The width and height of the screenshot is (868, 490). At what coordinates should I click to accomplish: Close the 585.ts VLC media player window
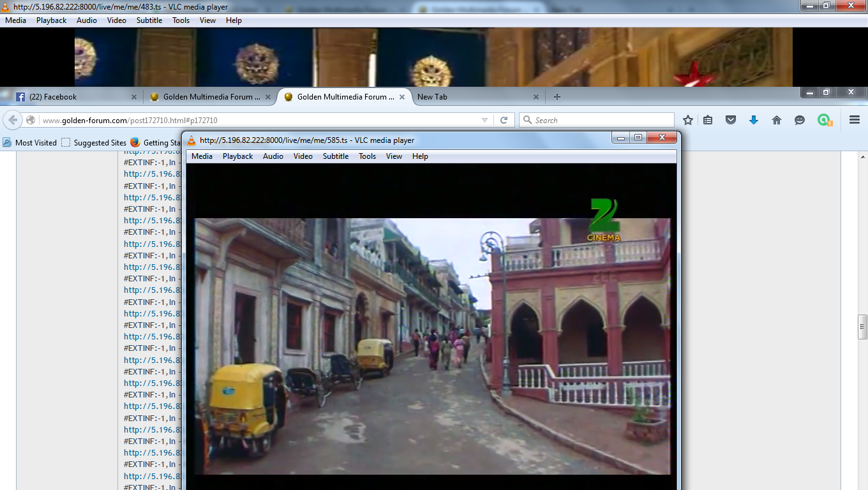[x=662, y=137]
